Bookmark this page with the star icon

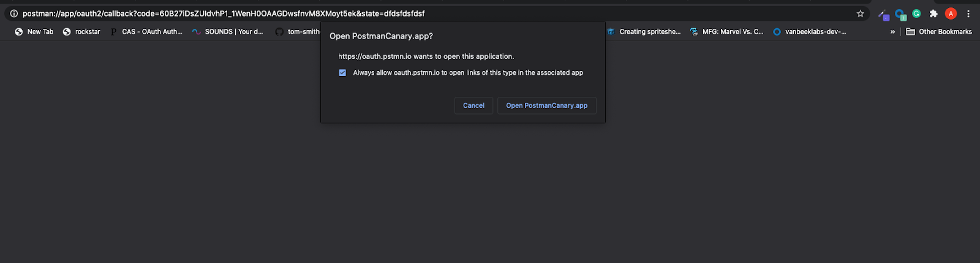(860, 13)
